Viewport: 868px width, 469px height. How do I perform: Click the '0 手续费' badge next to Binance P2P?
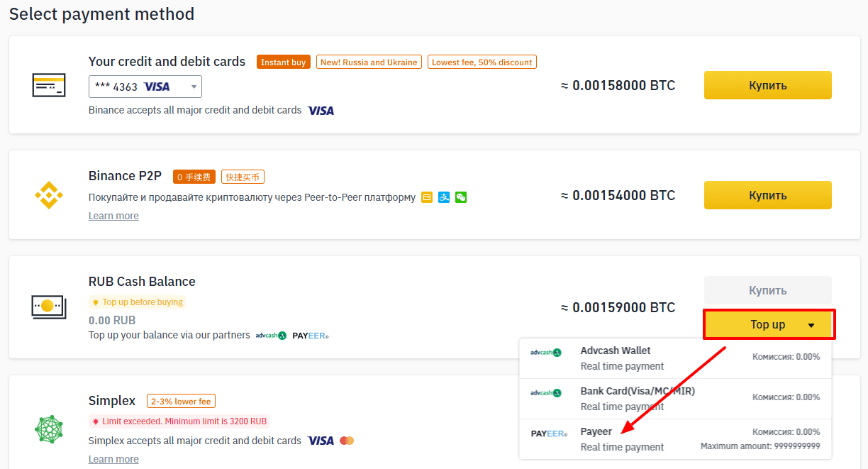(194, 177)
